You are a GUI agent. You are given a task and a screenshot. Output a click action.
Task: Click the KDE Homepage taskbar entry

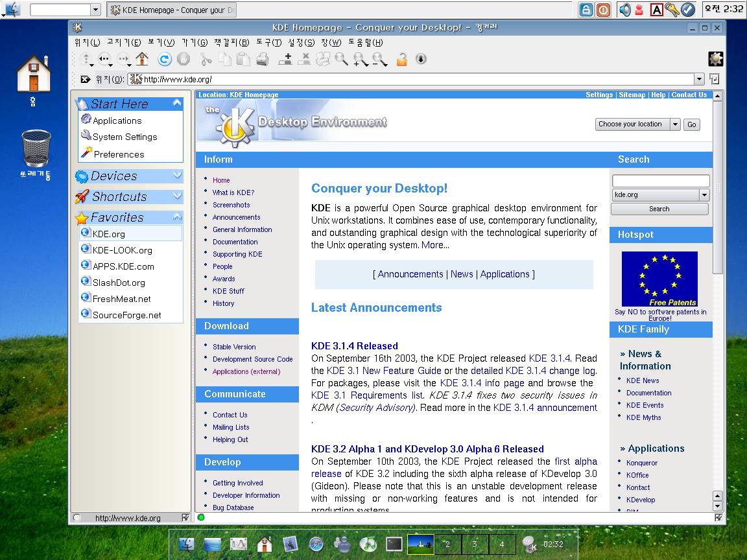171,10
